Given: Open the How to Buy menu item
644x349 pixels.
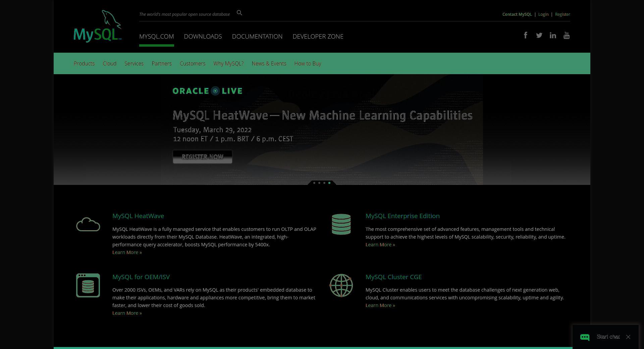Looking at the screenshot, I should pos(308,63).
